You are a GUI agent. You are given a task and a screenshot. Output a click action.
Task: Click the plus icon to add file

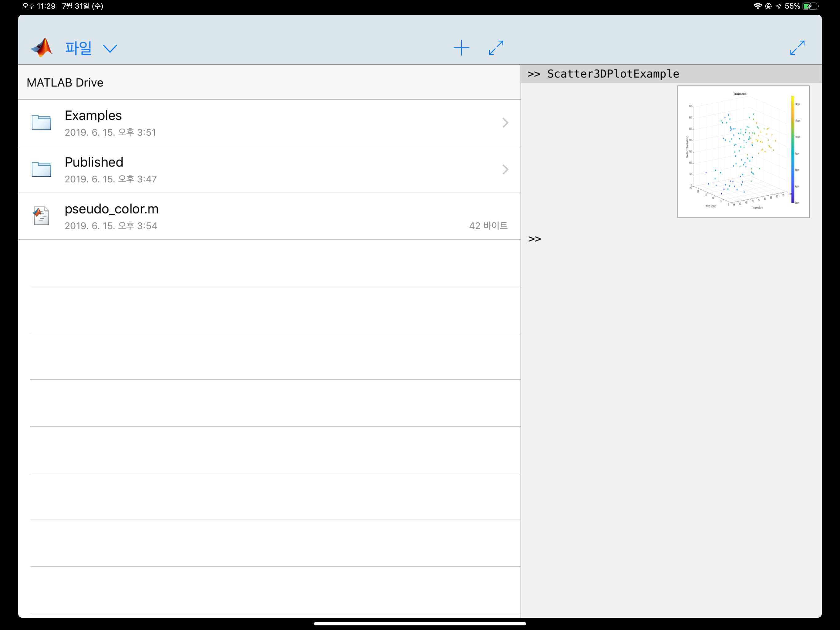point(462,48)
